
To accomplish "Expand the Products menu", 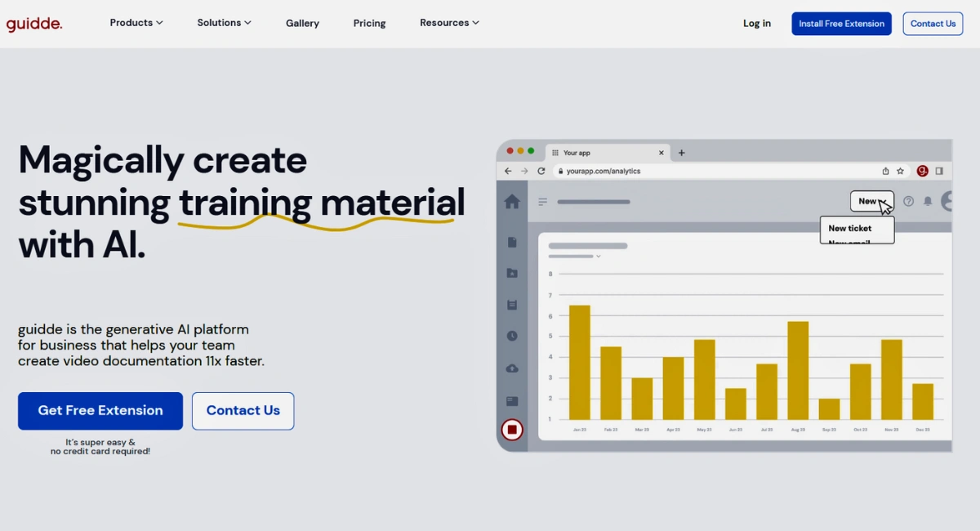I will click(136, 23).
